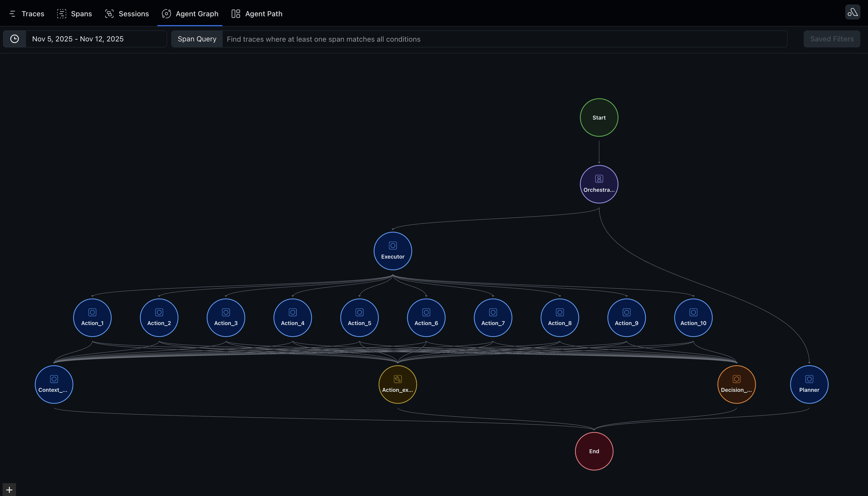
Task: Open the Agent Path tab
Action: tap(257, 14)
